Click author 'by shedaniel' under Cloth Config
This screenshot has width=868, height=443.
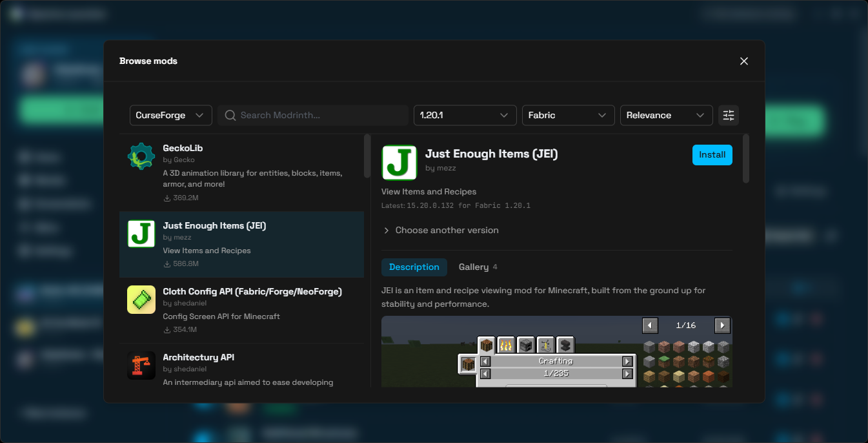185,303
